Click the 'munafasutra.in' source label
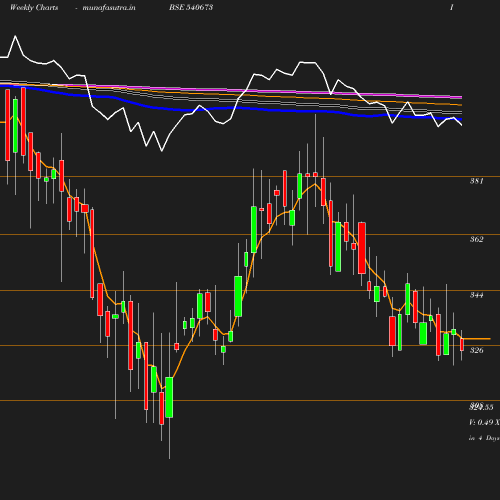The width and height of the screenshot is (500, 500). (109, 7)
